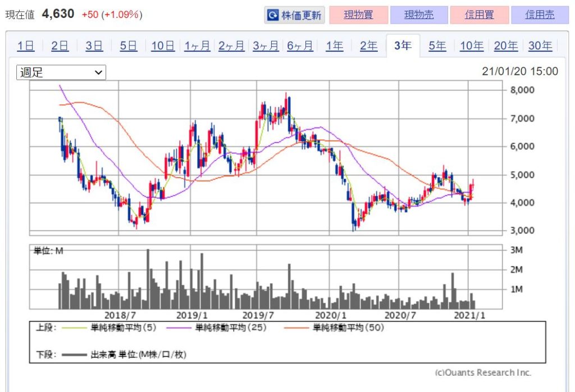Open the 週足 chart interval dropdown

[61, 72]
